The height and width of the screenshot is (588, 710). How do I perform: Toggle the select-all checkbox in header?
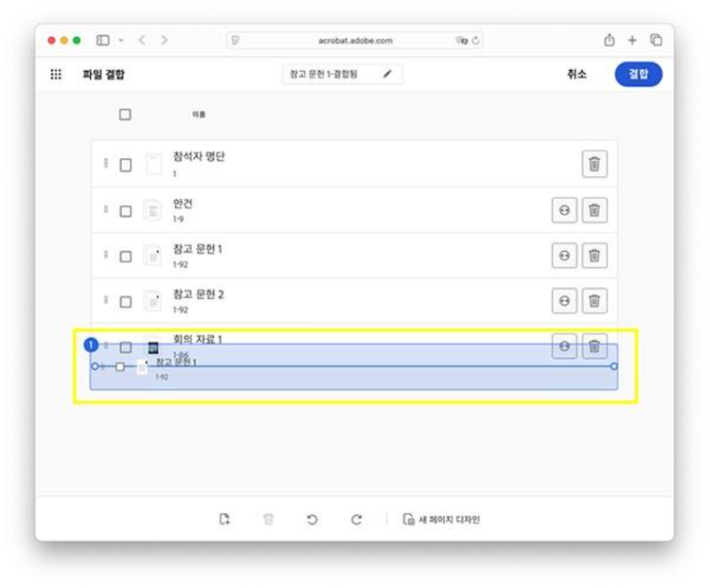(x=125, y=115)
